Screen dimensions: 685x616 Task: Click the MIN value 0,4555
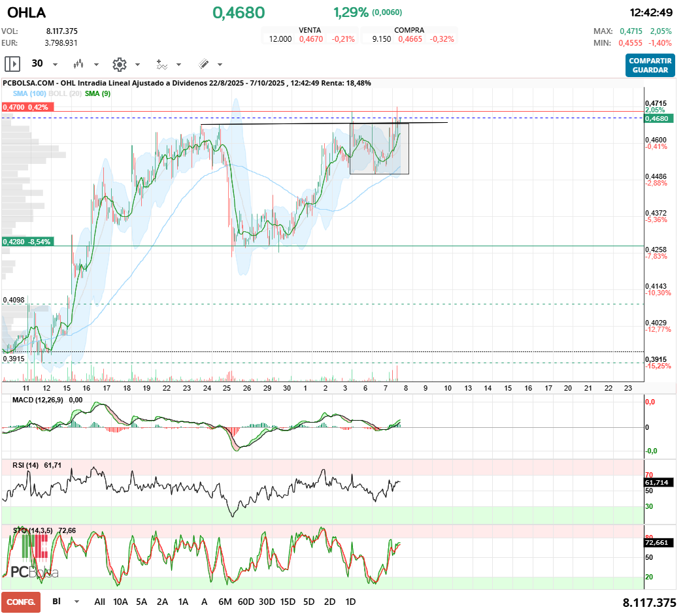coord(630,42)
